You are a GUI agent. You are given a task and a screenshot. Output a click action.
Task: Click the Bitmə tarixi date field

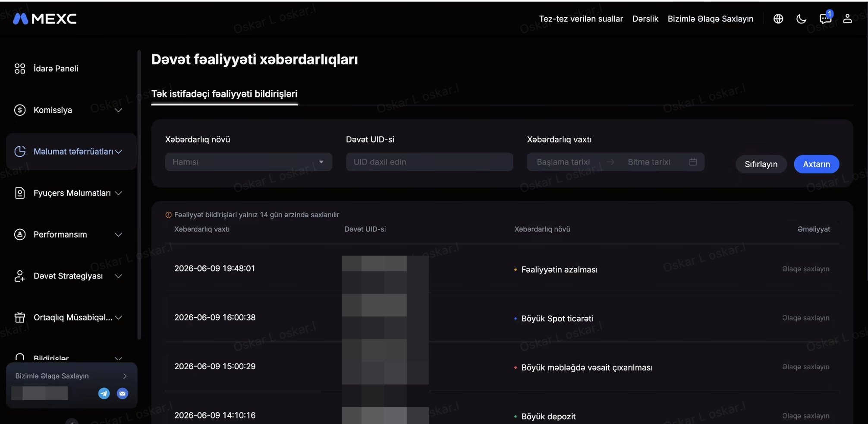tap(649, 162)
